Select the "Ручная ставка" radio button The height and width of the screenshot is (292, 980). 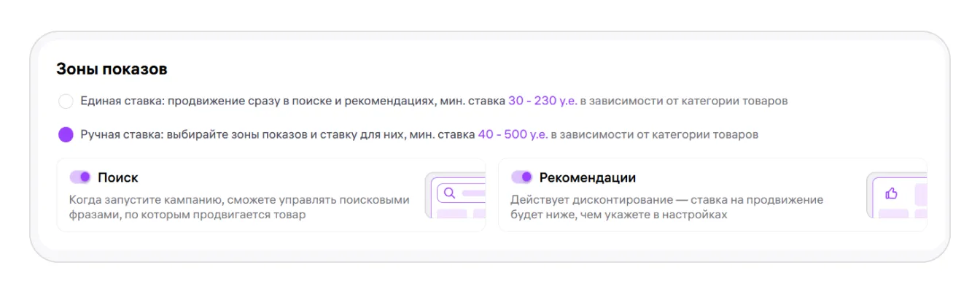(x=66, y=135)
